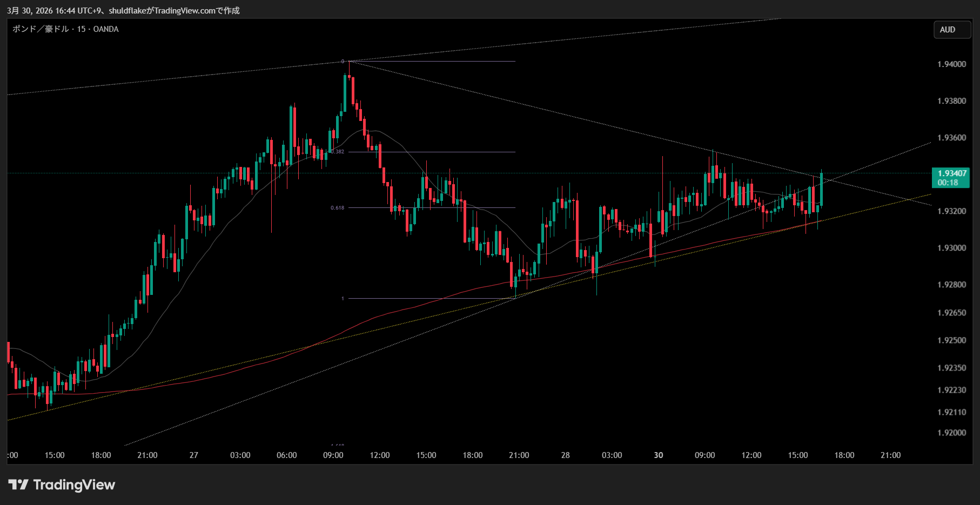980x505 pixels.
Task: Click the 1.93600 price axis label
Action: pyautogui.click(x=951, y=138)
